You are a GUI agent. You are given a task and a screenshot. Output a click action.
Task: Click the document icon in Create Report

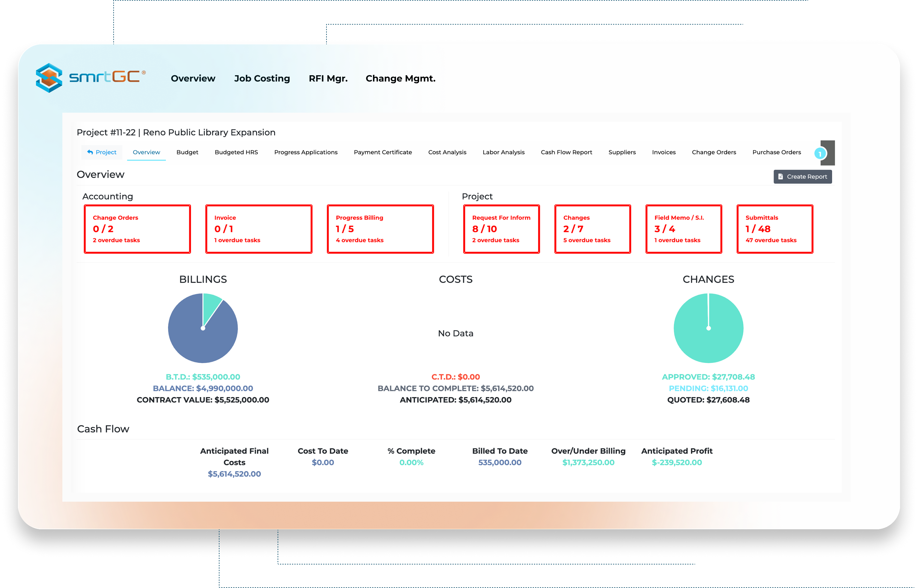coord(780,177)
